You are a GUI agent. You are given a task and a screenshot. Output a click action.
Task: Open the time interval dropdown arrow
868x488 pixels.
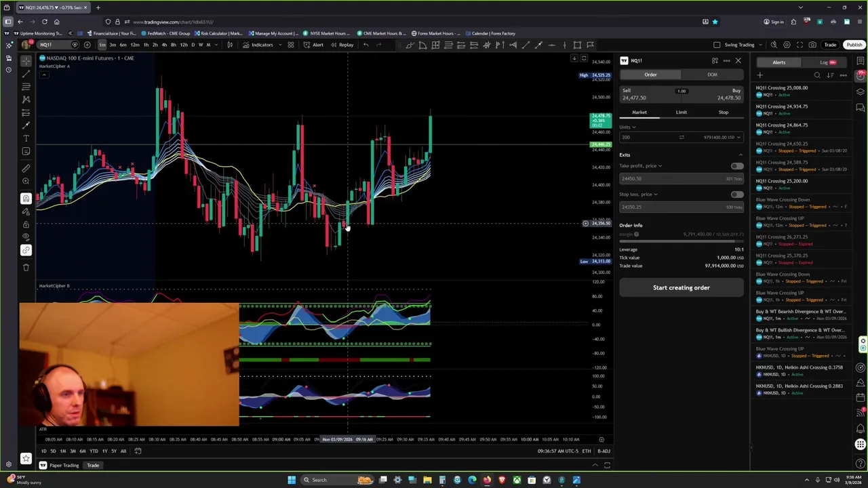tap(216, 45)
